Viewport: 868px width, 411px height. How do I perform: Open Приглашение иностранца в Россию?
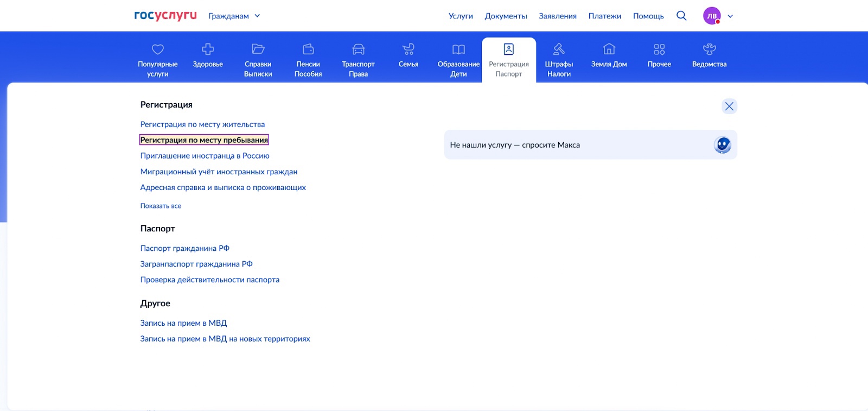(x=205, y=156)
